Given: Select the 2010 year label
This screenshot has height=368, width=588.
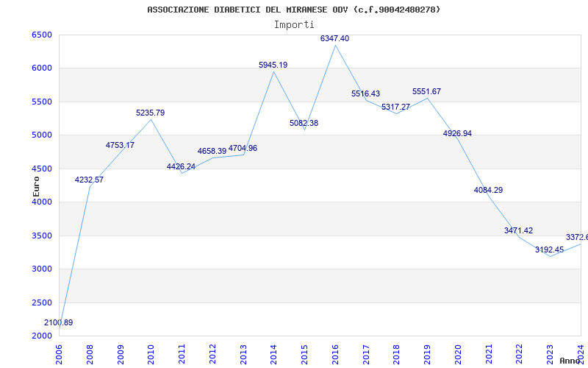Looking at the screenshot, I should [x=151, y=355].
